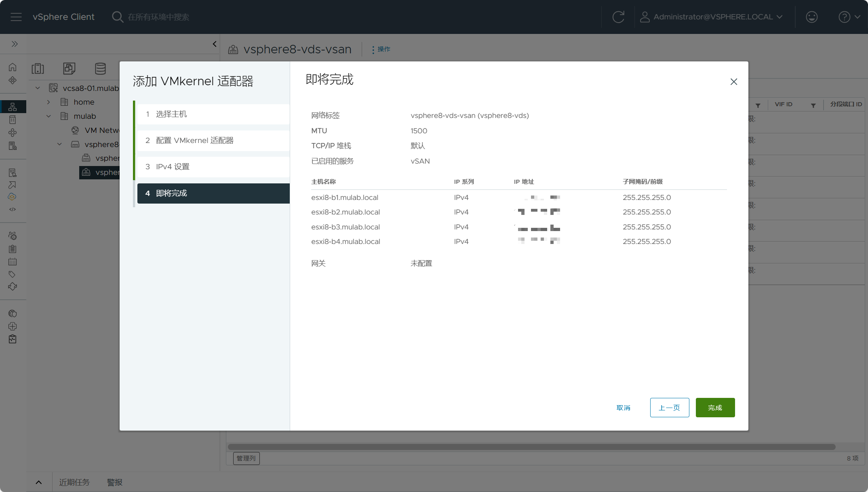
Task: Expand the home datacenter node
Action: point(48,102)
